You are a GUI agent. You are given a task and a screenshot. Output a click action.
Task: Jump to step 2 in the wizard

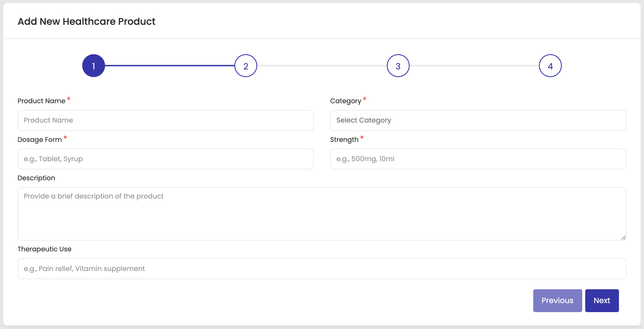(x=246, y=66)
